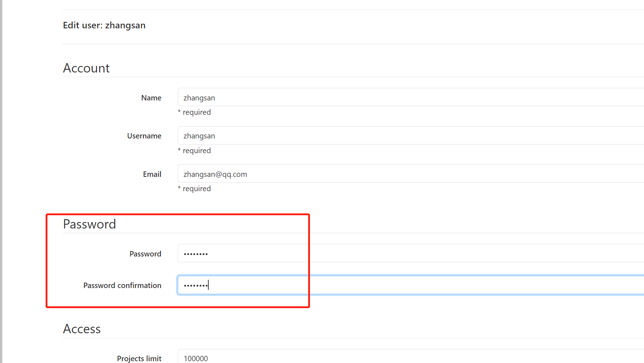The image size is (644, 363).
Task: Click the Projects limit field showing 100000
Action: pos(411,357)
